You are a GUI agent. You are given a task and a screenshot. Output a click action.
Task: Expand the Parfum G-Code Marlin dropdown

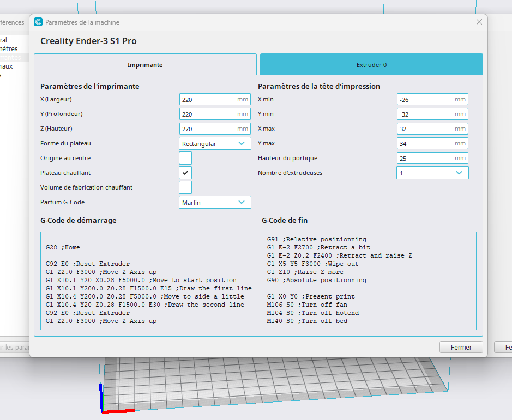pyautogui.click(x=215, y=202)
